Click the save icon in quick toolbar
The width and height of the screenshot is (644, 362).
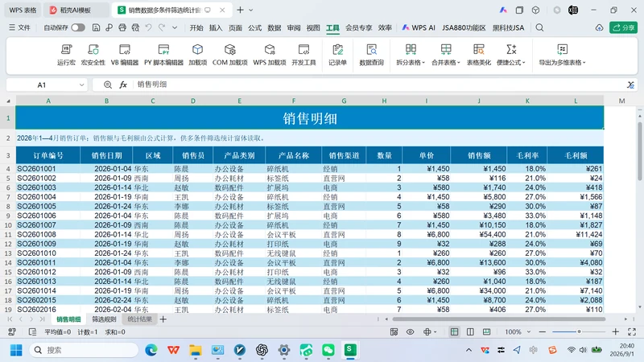[96, 27]
